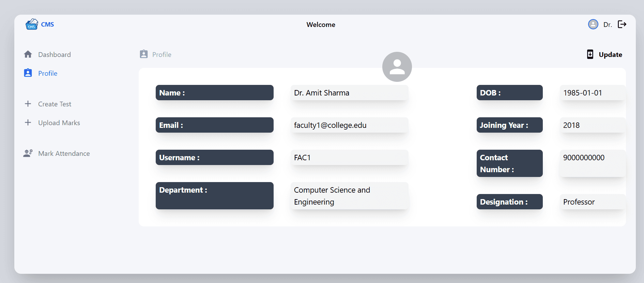
Task: Click the Professor designation value
Action: 593,202
